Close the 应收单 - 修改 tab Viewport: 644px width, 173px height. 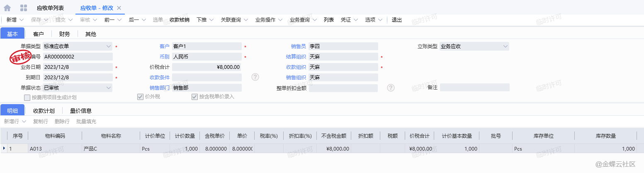click(119, 8)
